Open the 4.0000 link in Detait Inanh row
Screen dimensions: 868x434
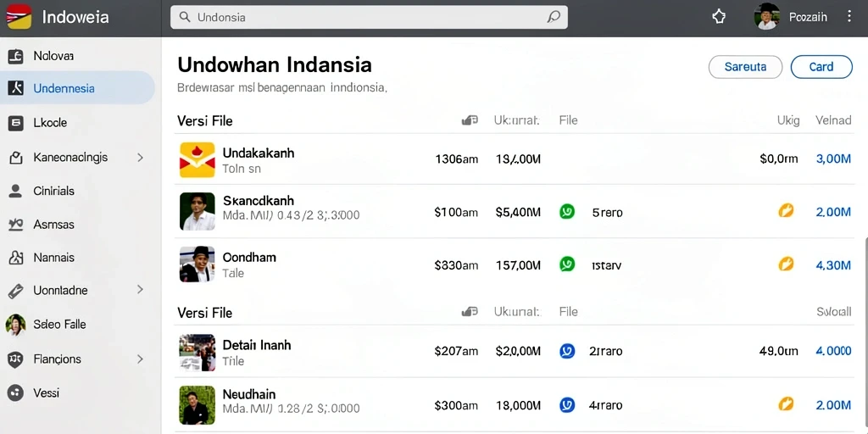[x=833, y=351]
